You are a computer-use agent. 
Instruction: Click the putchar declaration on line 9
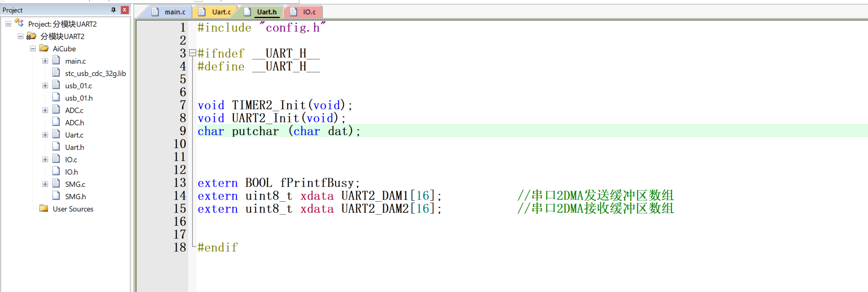pos(279,131)
